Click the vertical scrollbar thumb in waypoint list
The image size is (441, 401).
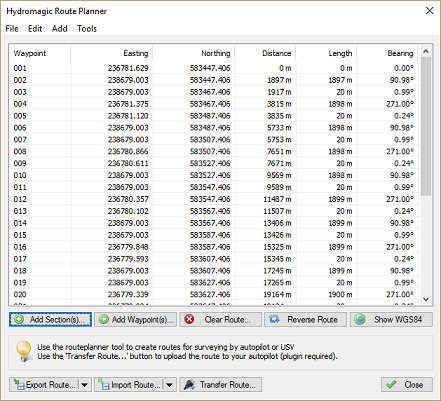tap(426, 127)
